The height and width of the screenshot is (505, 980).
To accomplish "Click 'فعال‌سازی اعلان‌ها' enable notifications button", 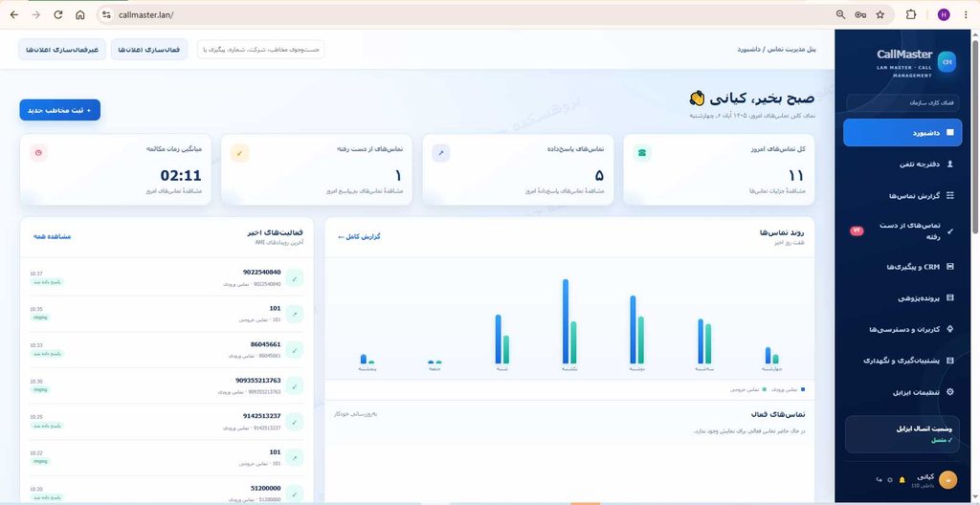I will click(x=149, y=50).
